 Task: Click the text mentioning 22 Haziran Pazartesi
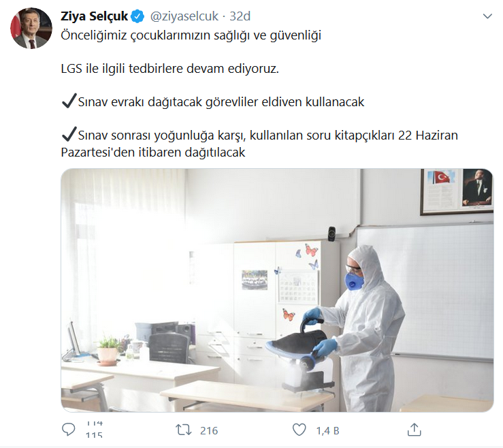259,144
